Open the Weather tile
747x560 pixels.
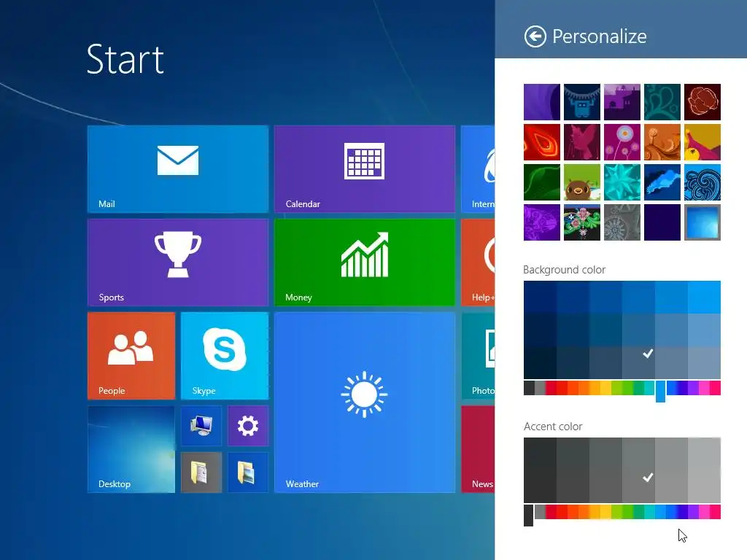tap(365, 402)
